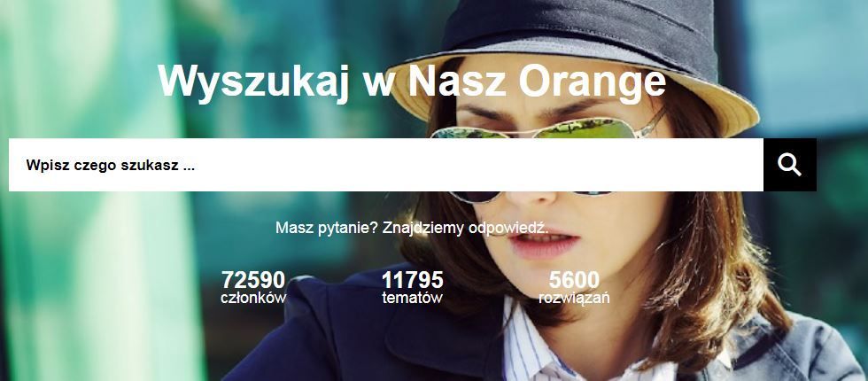Screen dimensions: 868x381
Task: Open the 'tematów' topics label
Action: tap(413, 298)
